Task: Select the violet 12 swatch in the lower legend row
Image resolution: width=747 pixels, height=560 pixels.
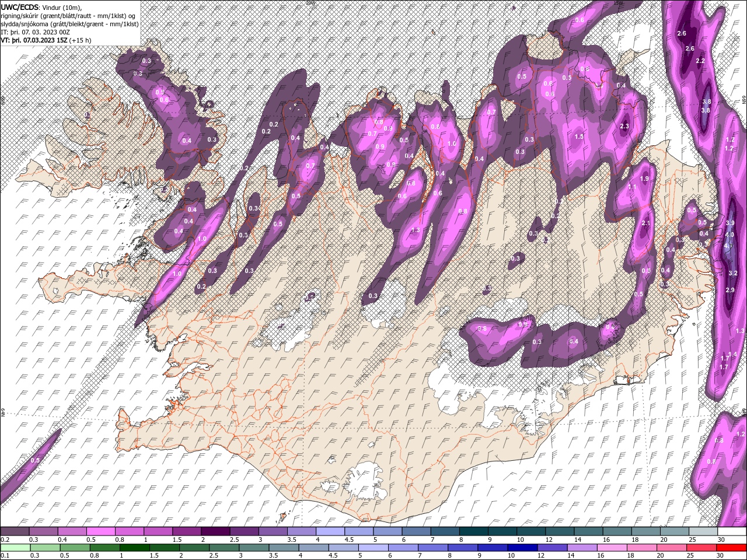Action: pos(552,548)
